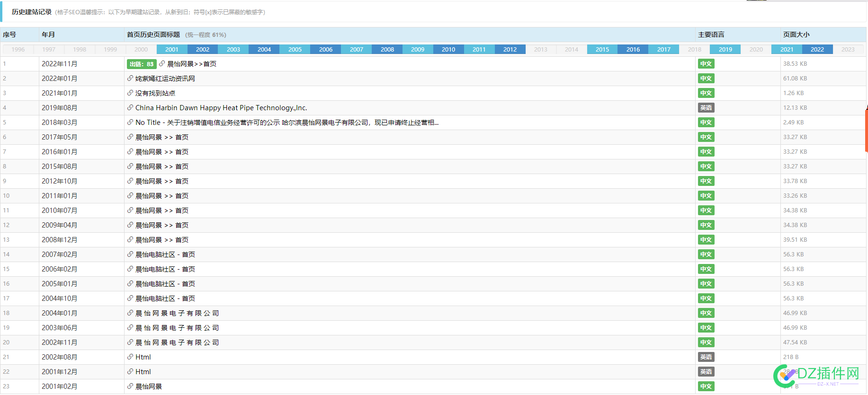Click link icon next to No Title row
Image resolution: width=868 pixels, height=395 pixels.
point(130,122)
